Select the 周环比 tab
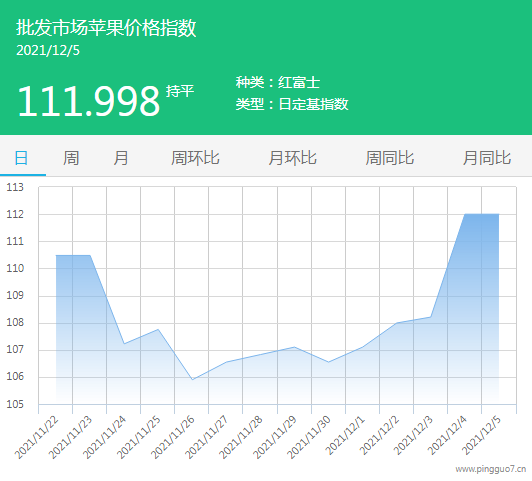 (195, 158)
